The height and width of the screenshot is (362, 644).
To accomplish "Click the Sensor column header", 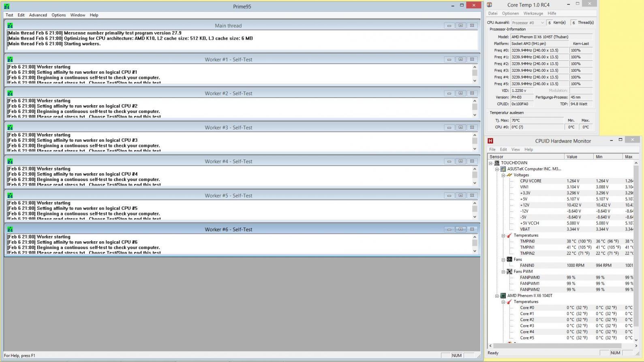I will [526, 157].
